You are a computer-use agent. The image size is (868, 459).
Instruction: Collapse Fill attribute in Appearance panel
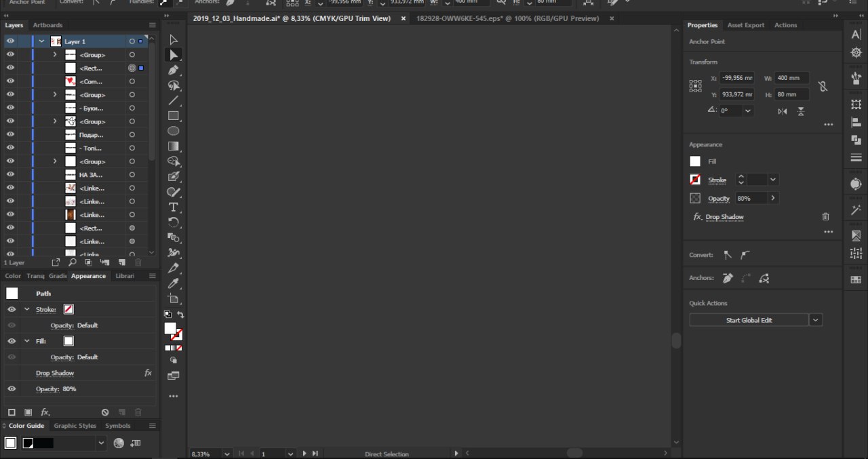pos(27,341)
